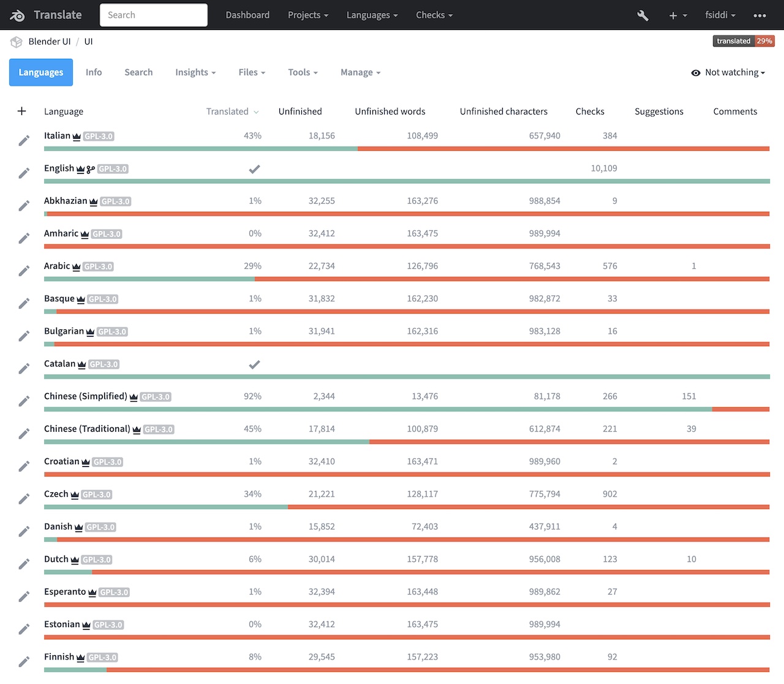Open the Czech language link
Image resolution: width=784 pixels, height=684 pixels.
tap(56, 494)
